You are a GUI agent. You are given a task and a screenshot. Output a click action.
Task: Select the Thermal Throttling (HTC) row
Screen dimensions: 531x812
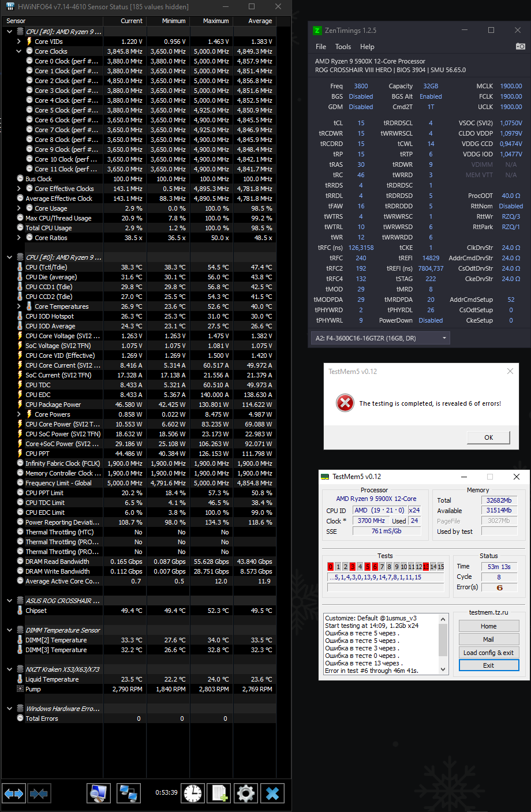tap(139, 532)
